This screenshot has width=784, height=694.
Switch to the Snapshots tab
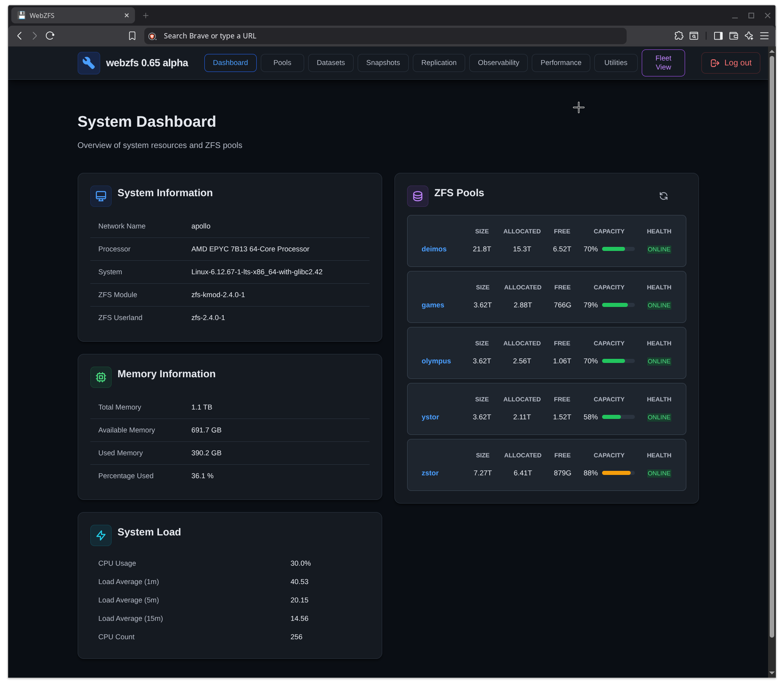(x=383, y=63)
